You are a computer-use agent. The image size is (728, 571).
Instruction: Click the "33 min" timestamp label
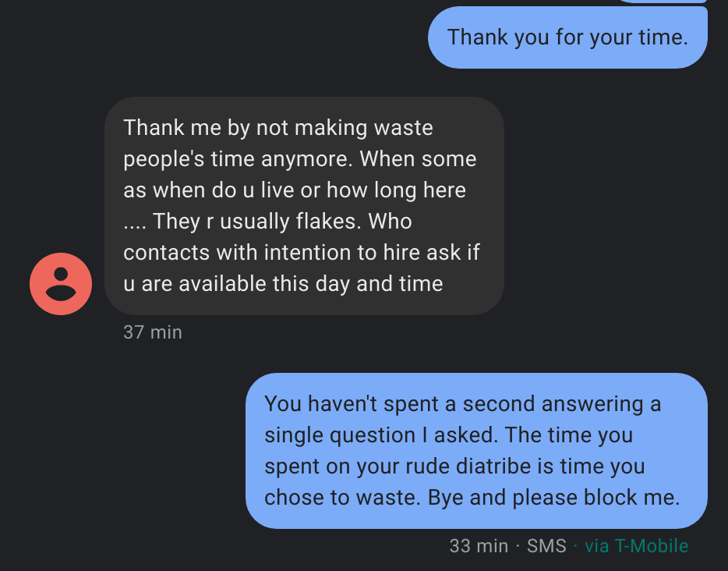click(479, 546)
